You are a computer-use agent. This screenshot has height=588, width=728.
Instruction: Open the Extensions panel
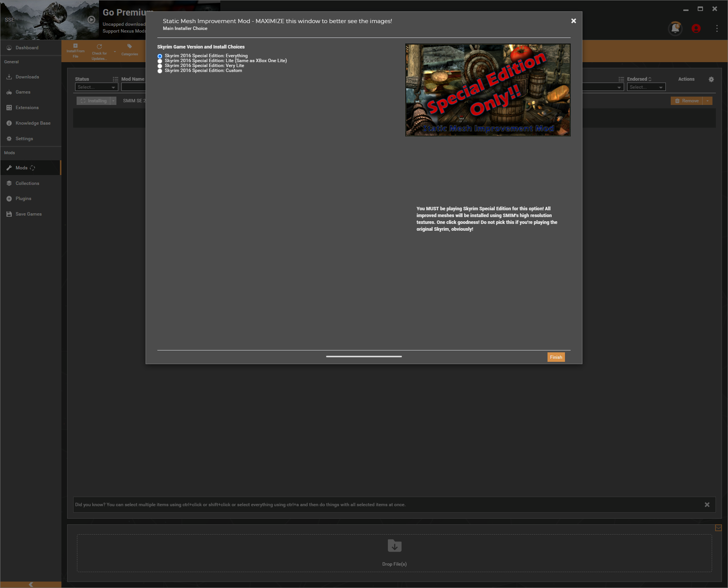click(27, 108)
